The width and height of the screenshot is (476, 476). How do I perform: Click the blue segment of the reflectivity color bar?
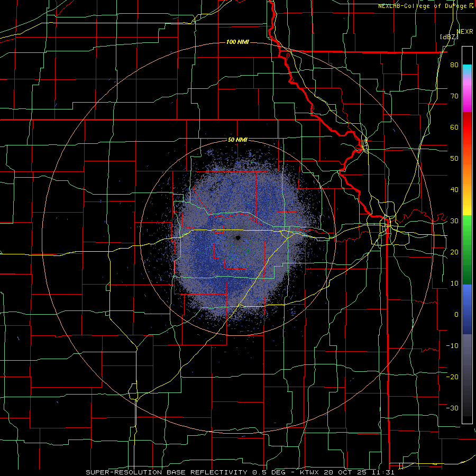(x=467, y=309)
